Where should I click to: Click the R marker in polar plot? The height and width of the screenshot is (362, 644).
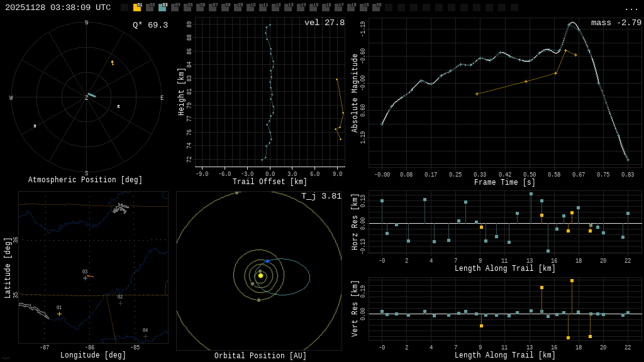118,107
